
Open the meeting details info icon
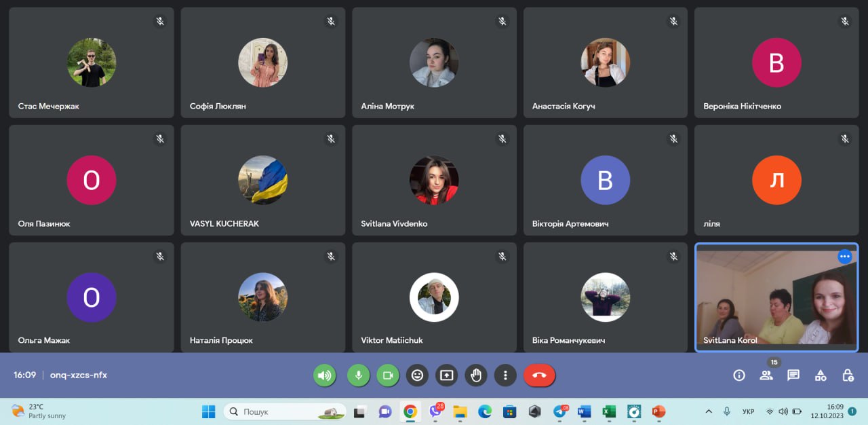[x=739, y=375]
